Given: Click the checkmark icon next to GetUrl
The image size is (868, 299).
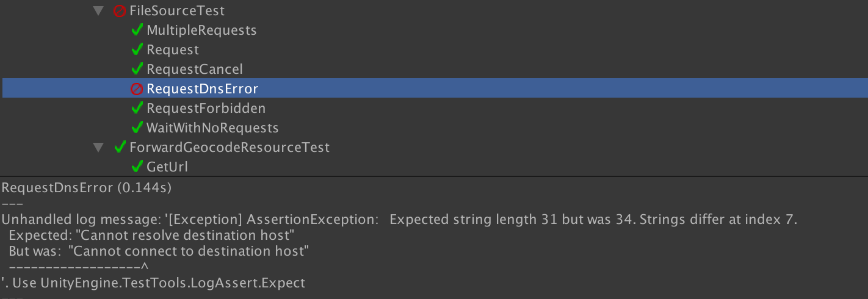Looking at the screenshot, I should [137, 167].
